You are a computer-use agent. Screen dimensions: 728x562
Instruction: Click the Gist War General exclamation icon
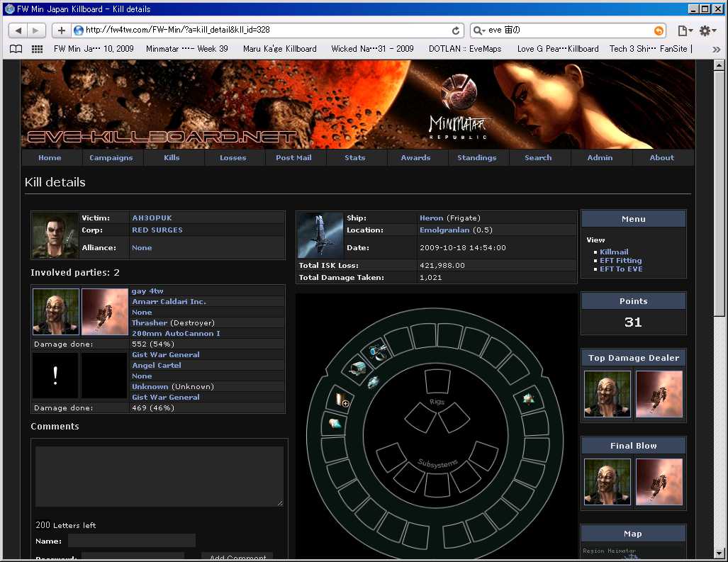coord(55,376)
